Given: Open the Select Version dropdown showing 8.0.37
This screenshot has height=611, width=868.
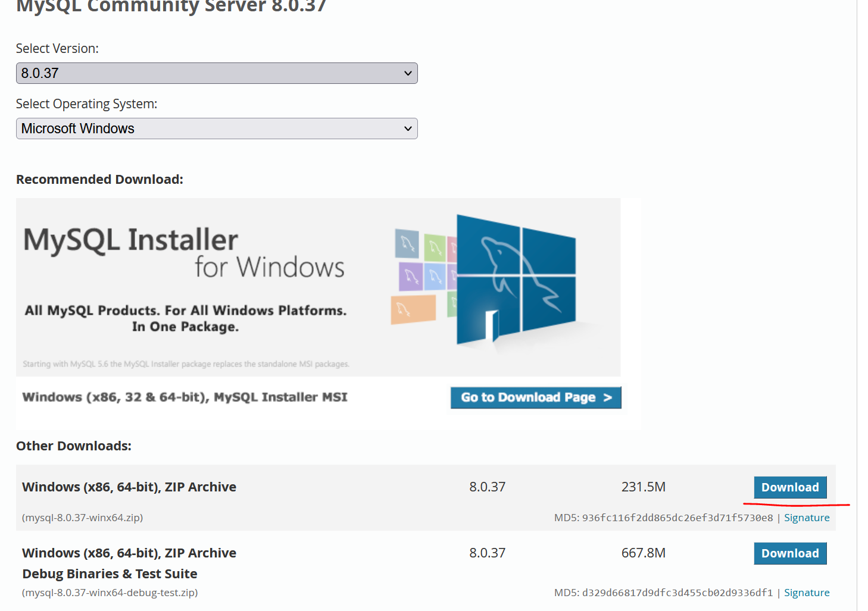Looking at the screenshot, I should 217,73.
